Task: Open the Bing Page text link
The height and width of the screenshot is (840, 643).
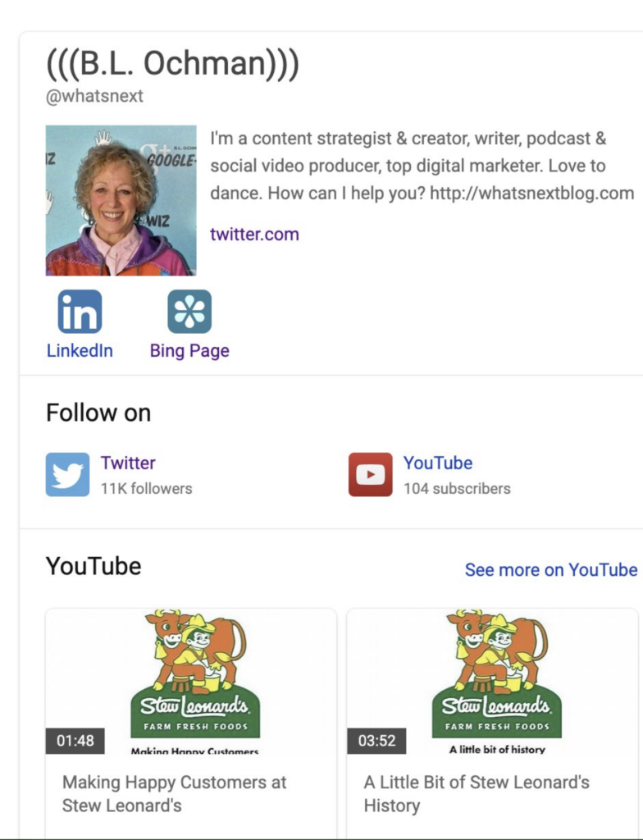Action: tap(189, 351)
